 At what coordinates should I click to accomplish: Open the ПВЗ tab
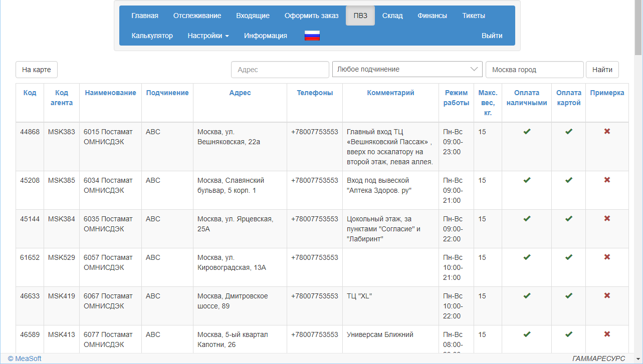360,16
